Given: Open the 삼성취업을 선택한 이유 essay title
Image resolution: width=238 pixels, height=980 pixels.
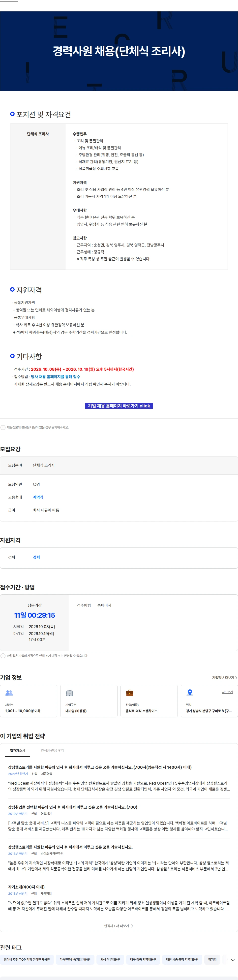Looking at the screenshot, I should coord(73,807).
